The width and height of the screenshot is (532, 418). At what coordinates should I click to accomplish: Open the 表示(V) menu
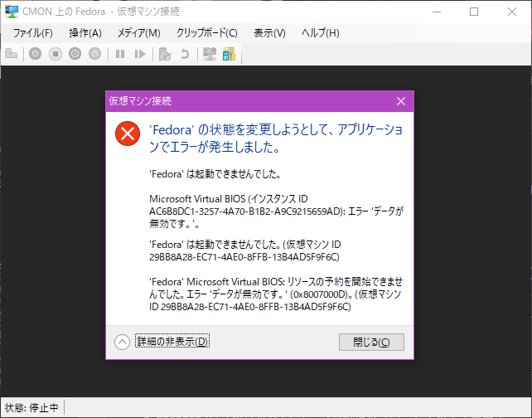(x=269, y=32)
